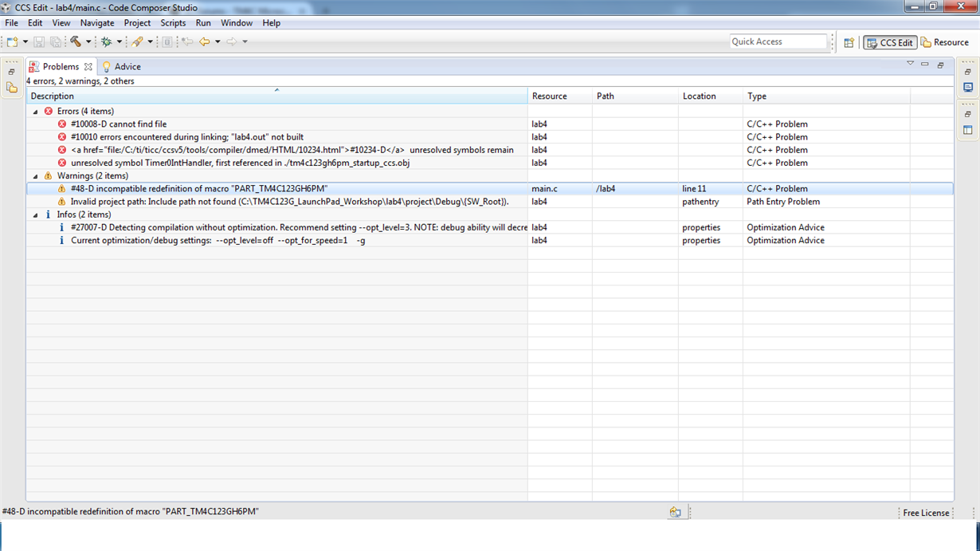This screenshot has width=980, height=551.
Task: Open the Build hammer dropdown arrow
Action: tap(88, 41)
